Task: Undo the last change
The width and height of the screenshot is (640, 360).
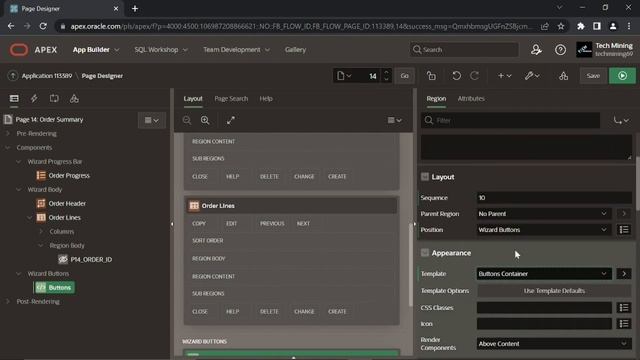Action: pyautogui.click(x=456, y=76)
